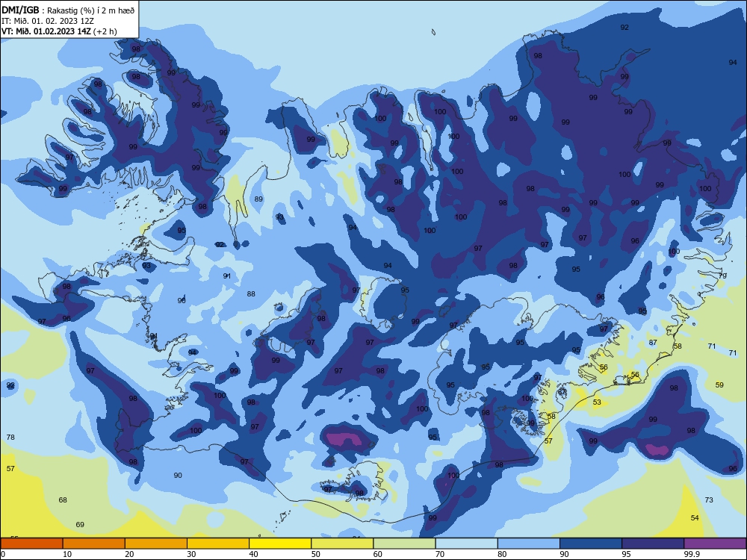
Task: Click the legend scale label '40'
Action: click(x=253, y=554)
